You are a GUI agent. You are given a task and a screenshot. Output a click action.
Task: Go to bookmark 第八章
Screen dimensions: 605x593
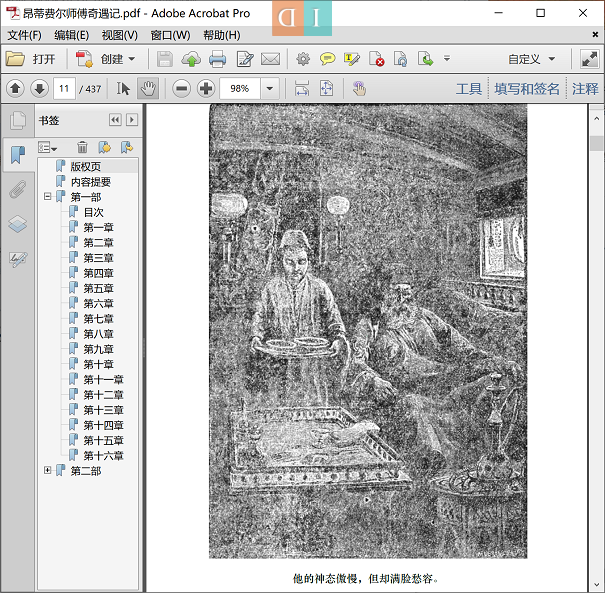pyautogui.click(x=99, y=334)
